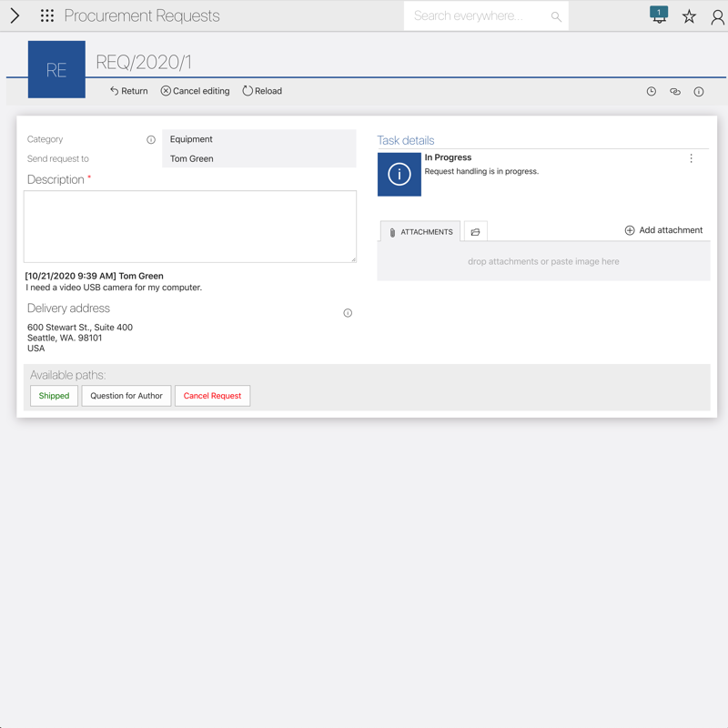Viewport: 728px width, 728px height.
Task: Click the favorites star icon
Action: point(689,16)
